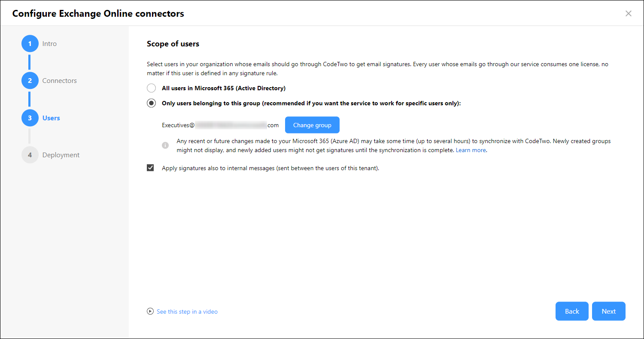
Task: Click the Executives@ group email address
Action: pyautogui.click(x=220, y=125)
